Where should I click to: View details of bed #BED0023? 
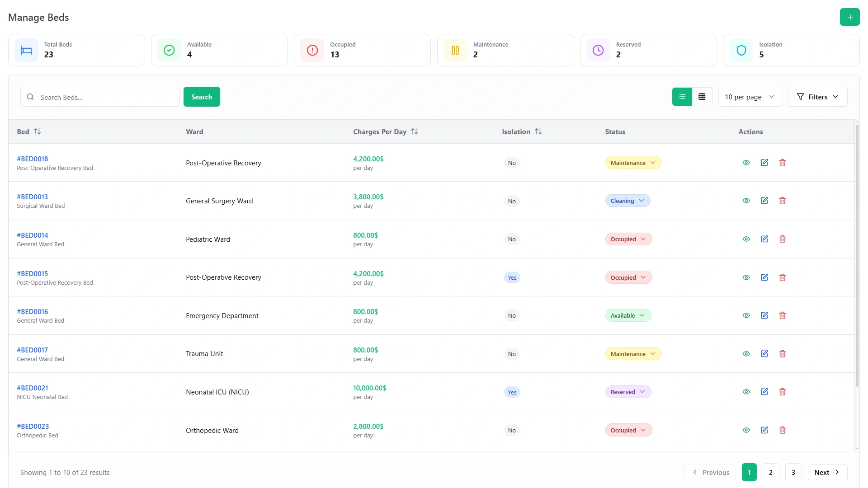746,430
